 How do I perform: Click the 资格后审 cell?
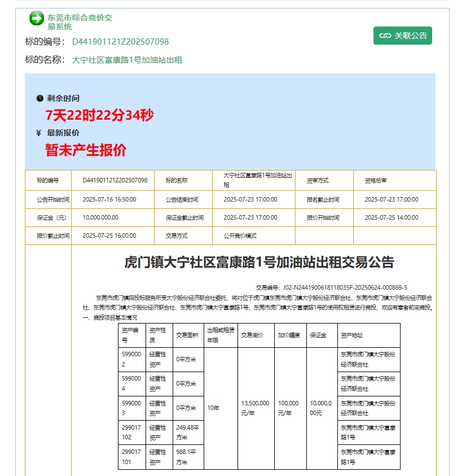395,180
